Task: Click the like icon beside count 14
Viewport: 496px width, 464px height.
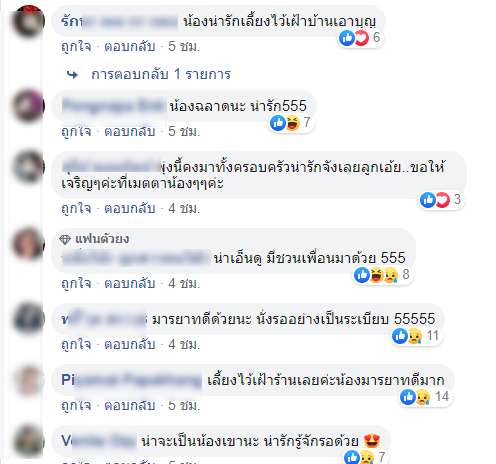Action: pyautogui.click(x=407, y=397)
